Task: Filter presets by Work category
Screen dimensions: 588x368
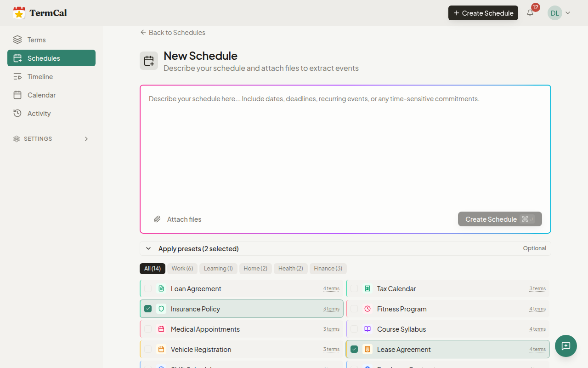Action: pyautogui.click(x=182, y=269)
